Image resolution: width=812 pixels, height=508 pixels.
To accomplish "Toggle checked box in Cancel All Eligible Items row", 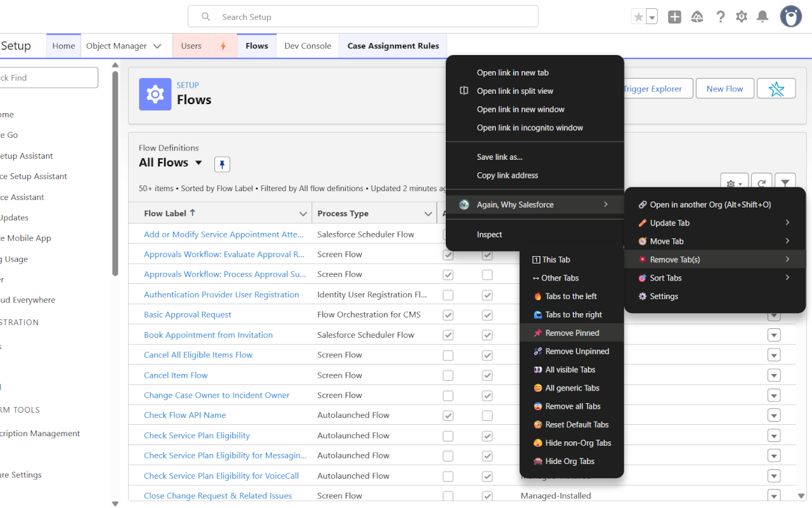I will point(487,356).
